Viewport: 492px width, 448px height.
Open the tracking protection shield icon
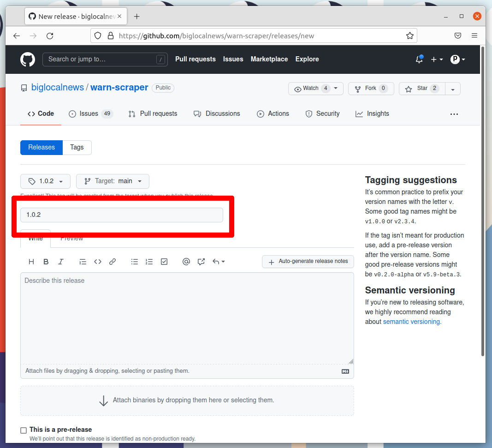coord(98,36)
